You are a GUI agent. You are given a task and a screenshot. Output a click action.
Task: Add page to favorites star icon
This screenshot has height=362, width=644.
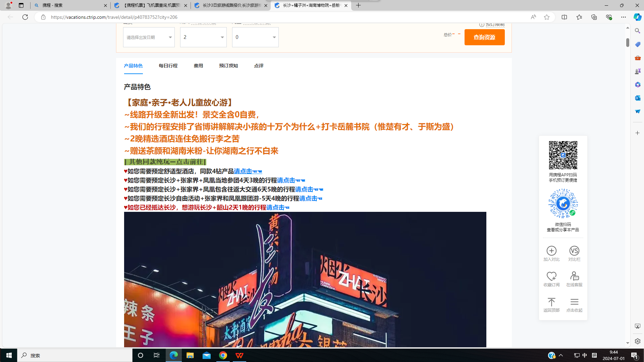546,17
